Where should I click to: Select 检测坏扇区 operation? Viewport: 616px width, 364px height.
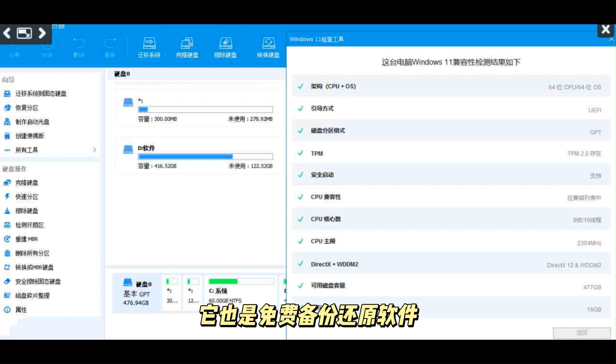tap(30, 225)
